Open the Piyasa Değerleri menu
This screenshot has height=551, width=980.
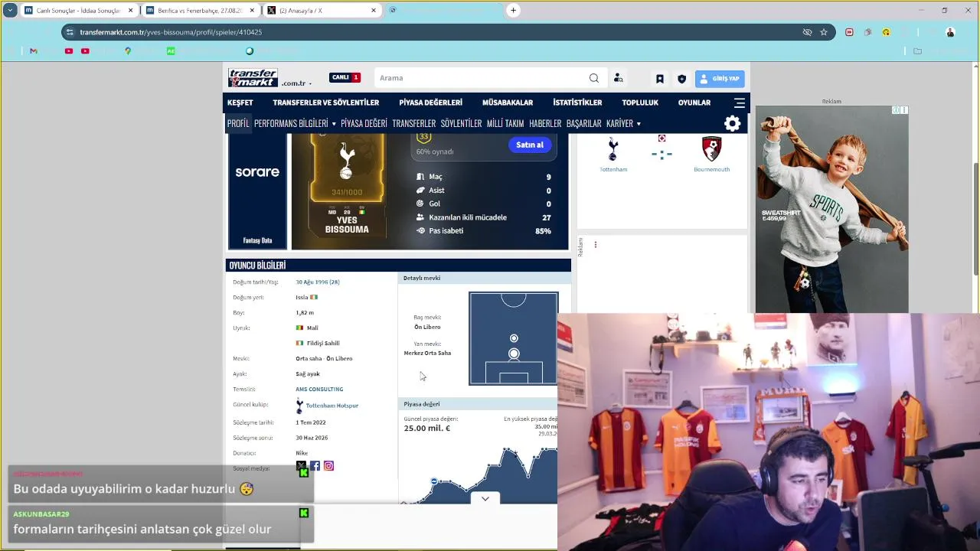pyautogui.click(x=431, y=103)
